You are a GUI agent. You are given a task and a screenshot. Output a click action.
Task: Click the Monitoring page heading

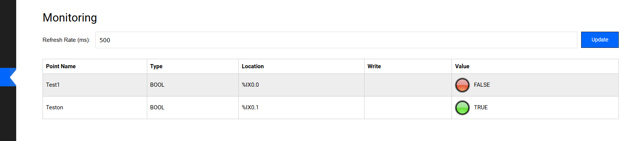tap(70, 18)
